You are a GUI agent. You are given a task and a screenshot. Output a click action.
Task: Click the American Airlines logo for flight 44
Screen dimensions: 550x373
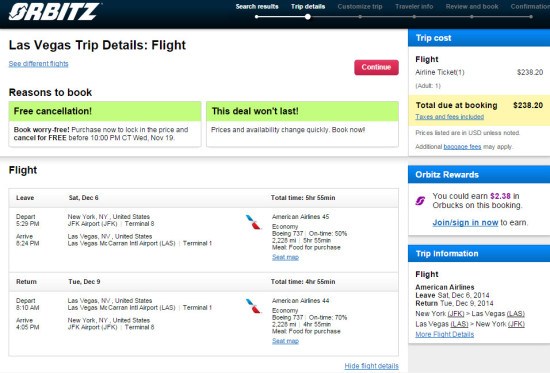point(253,306)
